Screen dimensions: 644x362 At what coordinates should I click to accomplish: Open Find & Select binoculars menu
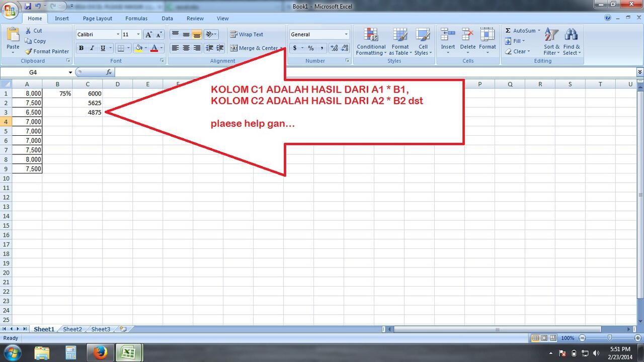571,42
